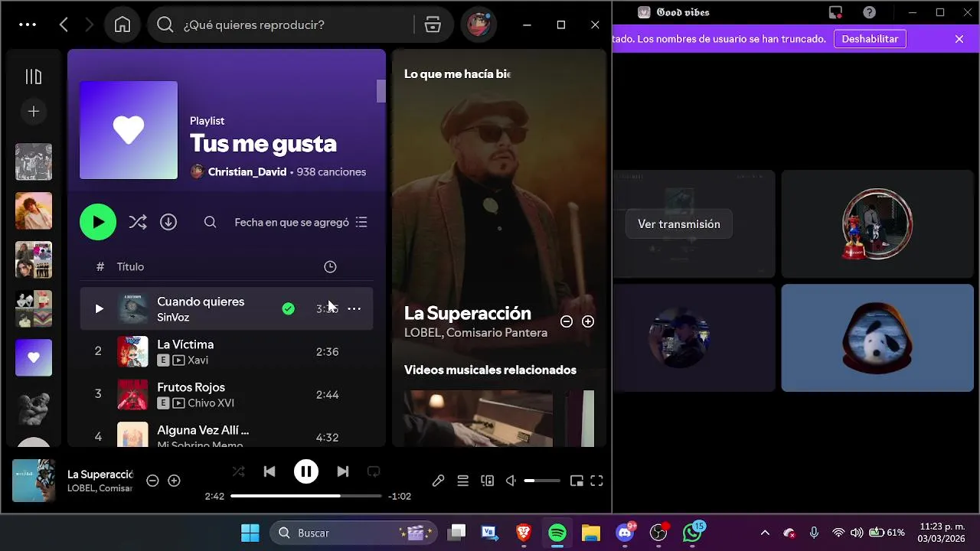Open the Windows Start button

pyautogui.click(x=250, y=533)
